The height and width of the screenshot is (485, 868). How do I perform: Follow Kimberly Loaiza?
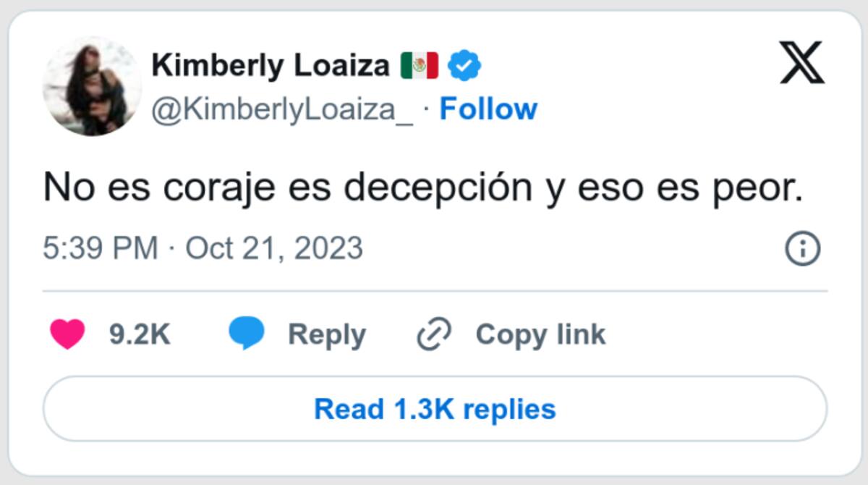488,109
